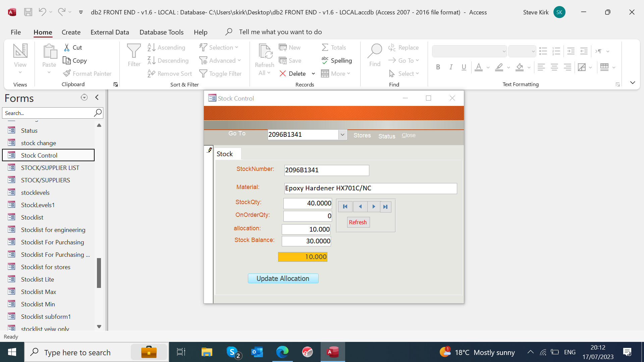Sort records Descending
This screenshot has width=644, height=362.
click(x=168, y=60)
